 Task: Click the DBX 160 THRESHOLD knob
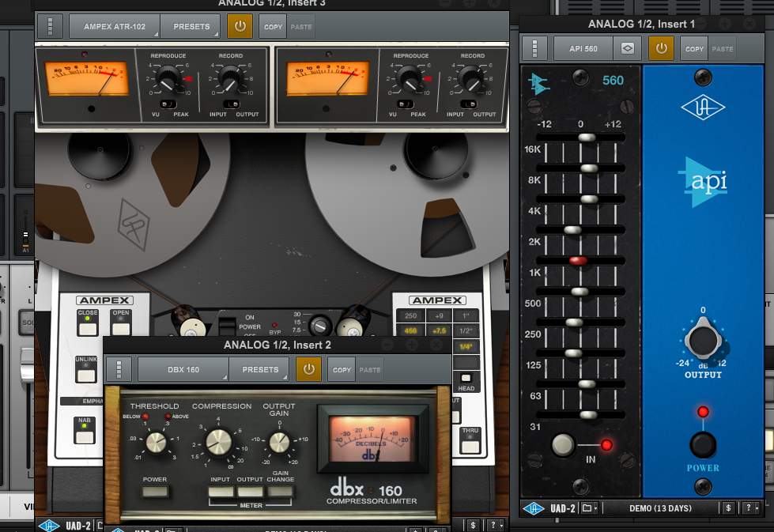point(156,442)
